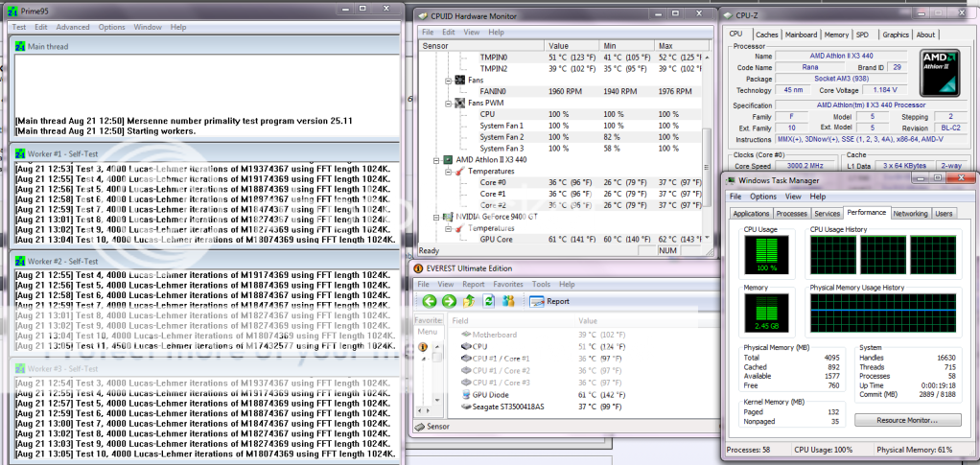980x465 pixels.
Task: Open Task Manager's Options menu
Action: coord(763,197)
